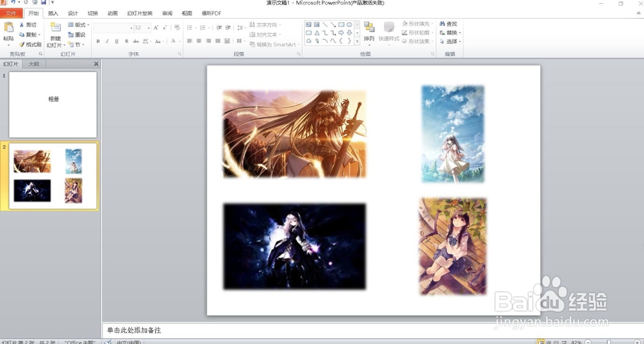This screenshot has width=644, height=344.
Task: Open Shape Fill (形状填充) color options
Action: pos(418,24)
